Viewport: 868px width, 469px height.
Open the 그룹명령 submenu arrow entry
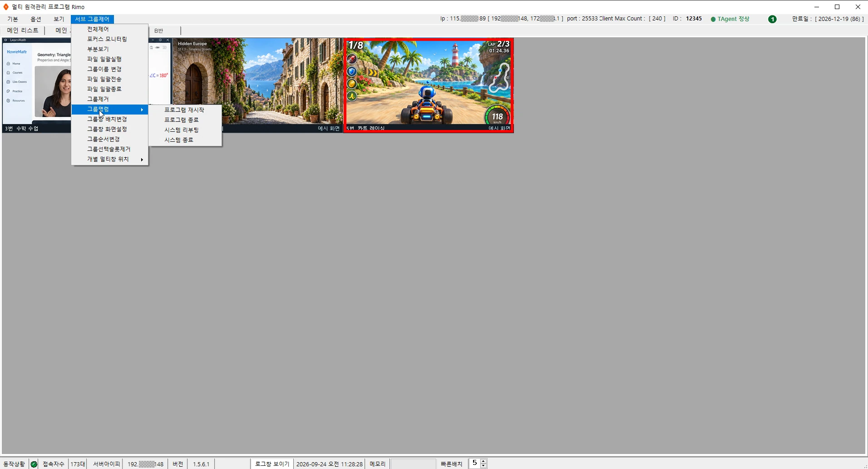[x=110, y=110]
